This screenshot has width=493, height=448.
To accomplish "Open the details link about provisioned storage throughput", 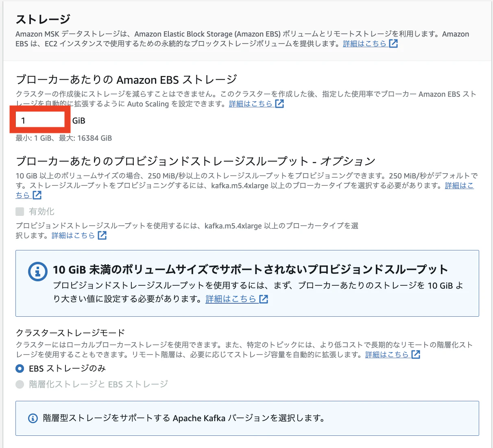I will pyautogui.click(x=459, y=185).
